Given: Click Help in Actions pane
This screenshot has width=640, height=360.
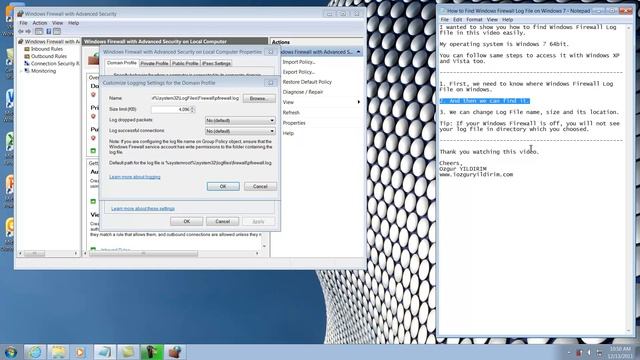Looking at the screenshot, I should coord(288,133).
